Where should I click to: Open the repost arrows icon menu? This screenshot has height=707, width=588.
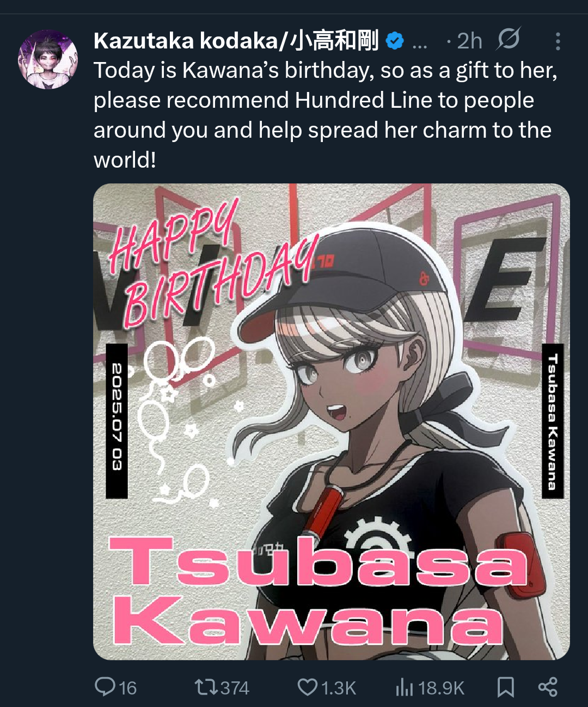pos(206,687)
